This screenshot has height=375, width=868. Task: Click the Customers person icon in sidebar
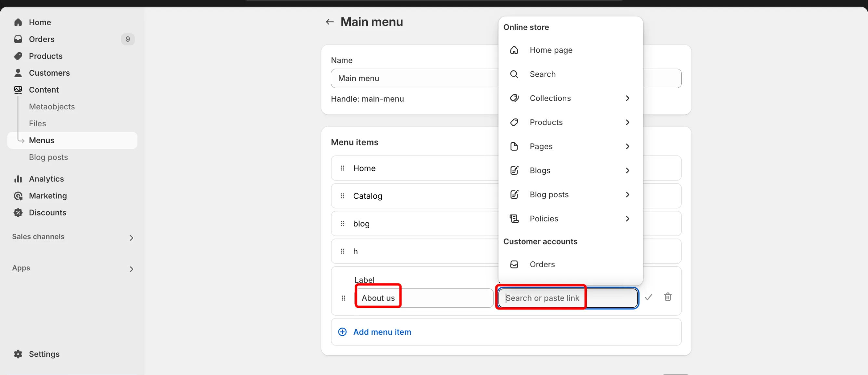point(18,73)
